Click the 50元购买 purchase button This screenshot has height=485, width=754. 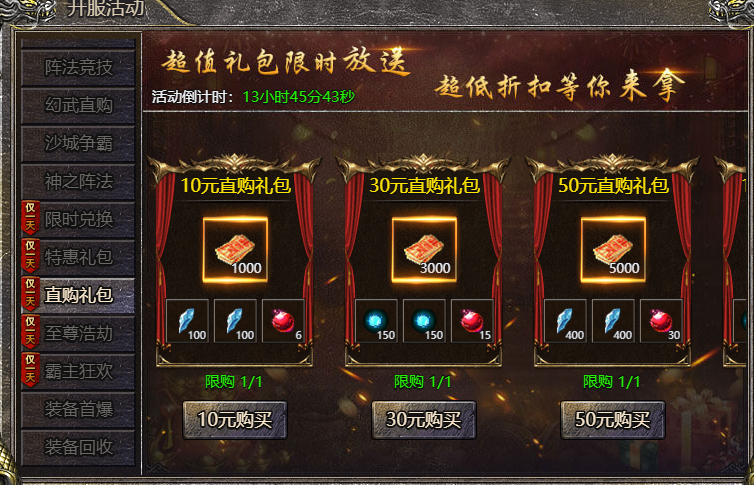(613, 420)
